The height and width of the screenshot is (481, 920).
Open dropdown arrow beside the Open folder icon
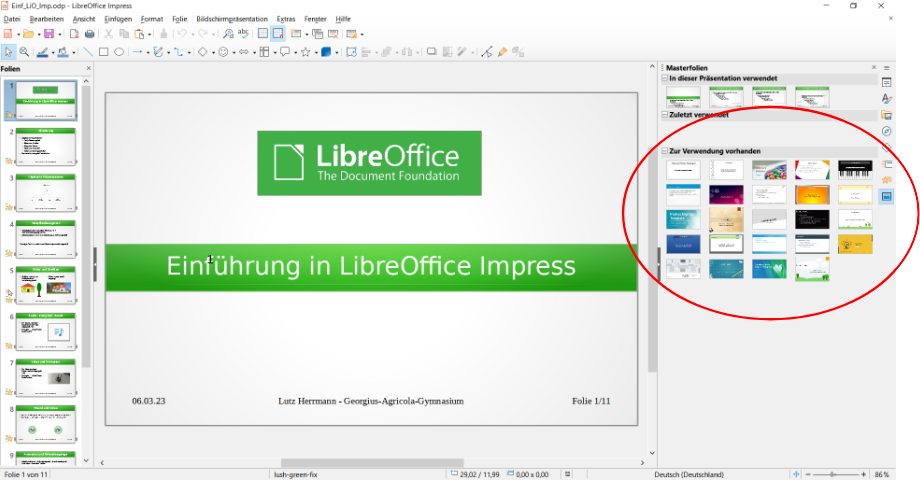point(37,34)
